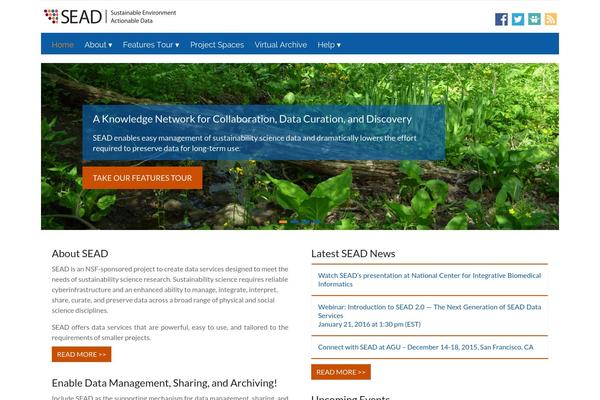Open news about National Center presentation
The height and width of the screenshot is (400, 600).
tap(429, 280)
